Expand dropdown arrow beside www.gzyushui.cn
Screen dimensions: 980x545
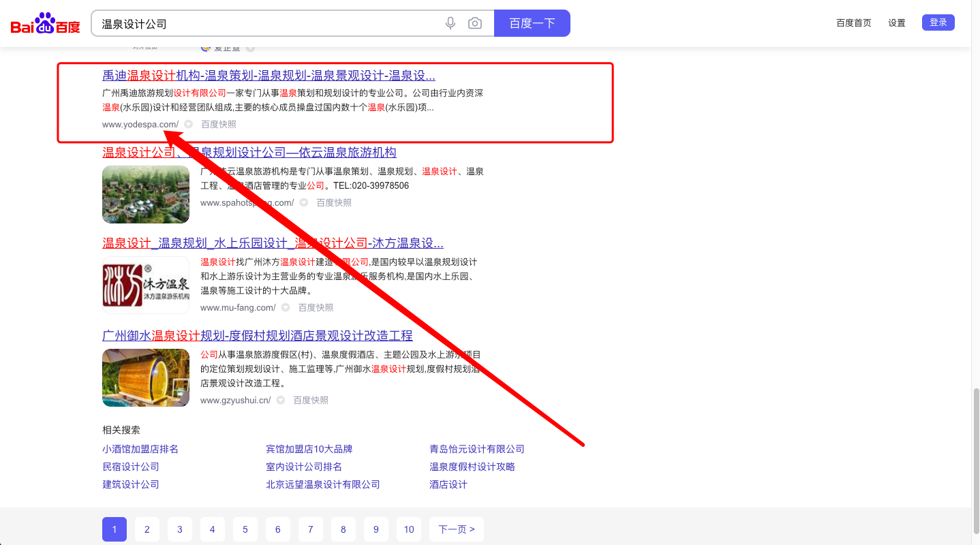(280, 401)
